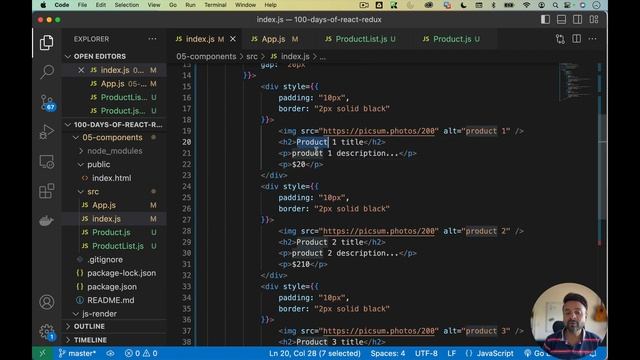Open the Run and Debug view
The image size is (640, 360).
47,131
